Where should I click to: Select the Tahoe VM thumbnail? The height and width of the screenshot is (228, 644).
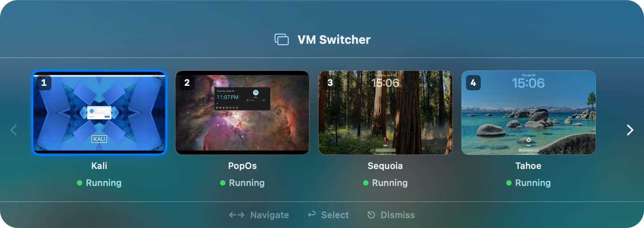click(529, 113)
